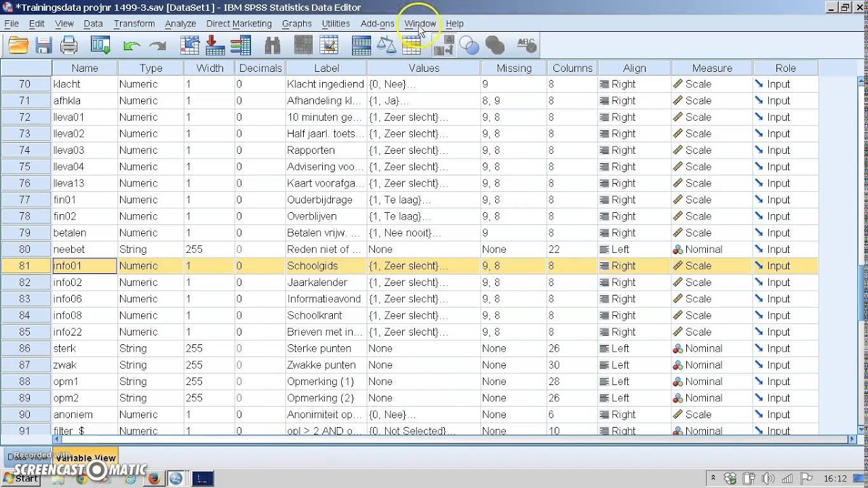
Task: Click the Values cell of afhkla
Action: (x=424, y=100)
